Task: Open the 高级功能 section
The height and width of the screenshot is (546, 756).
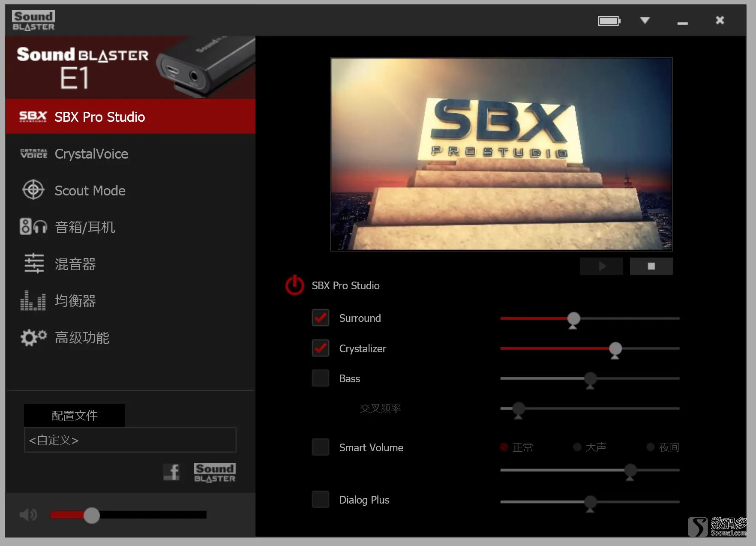Action: point(131,337)
